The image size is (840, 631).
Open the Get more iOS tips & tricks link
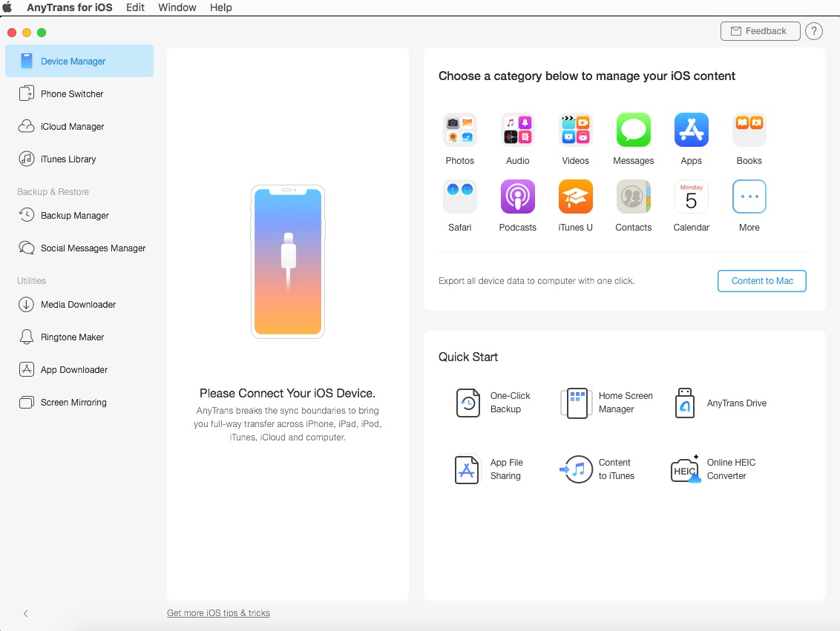coord(218,612)
